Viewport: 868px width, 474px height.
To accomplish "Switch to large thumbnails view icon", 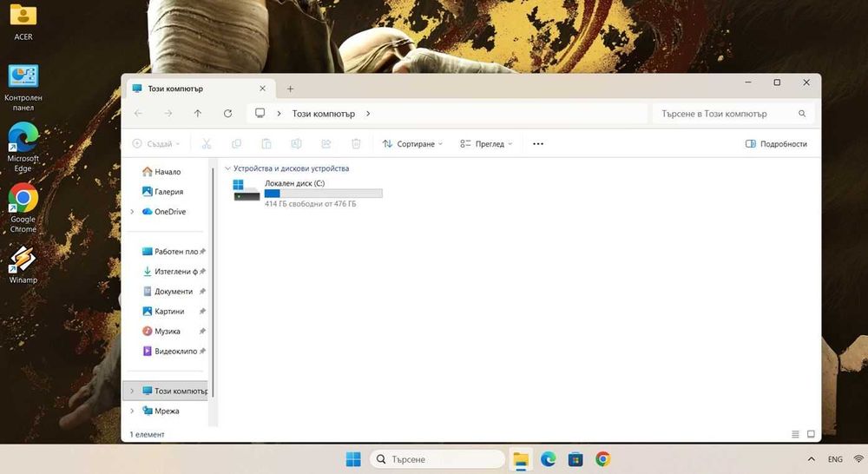I will point(811,435).
